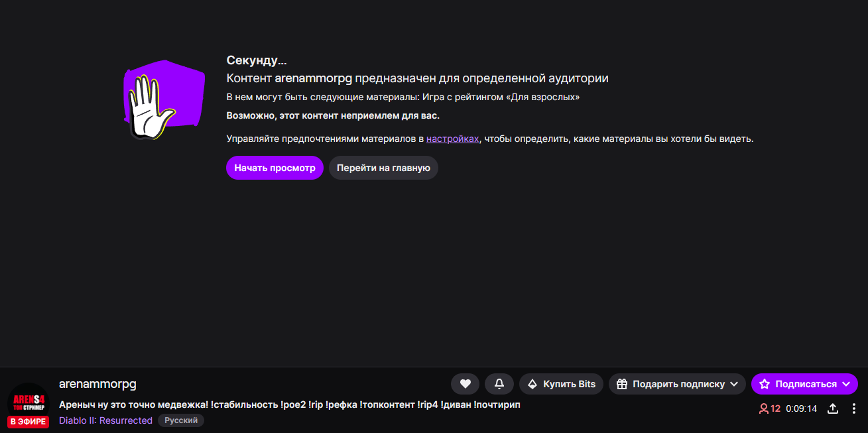Click the Возможно, этот контент неприемлем text
The height and width of the screenshot is (433, 868).
[x=333, y=115]
